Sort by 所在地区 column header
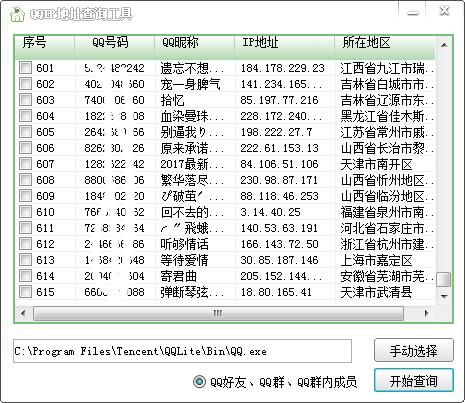465x403 pixels. coord(385,47)
